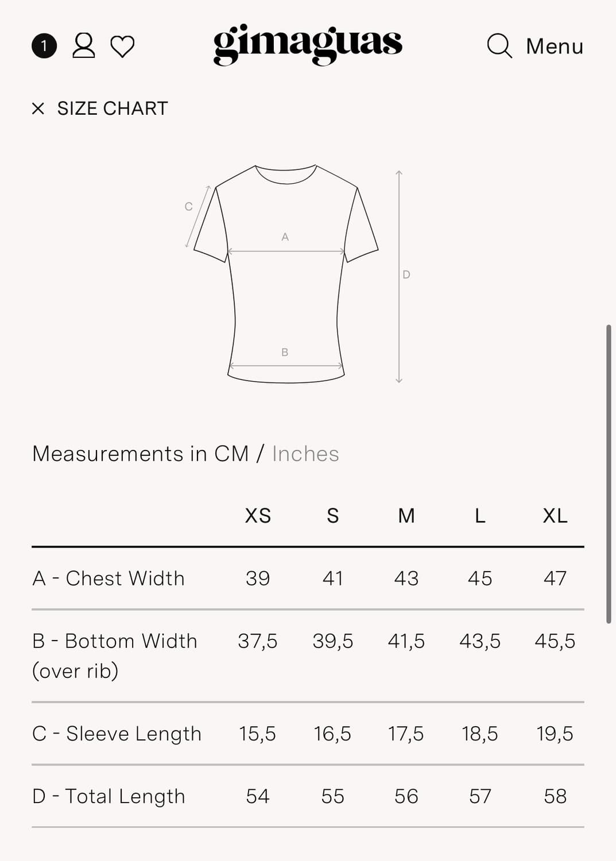Select CM measurement unit
The image size is (616, 861).
231,454
